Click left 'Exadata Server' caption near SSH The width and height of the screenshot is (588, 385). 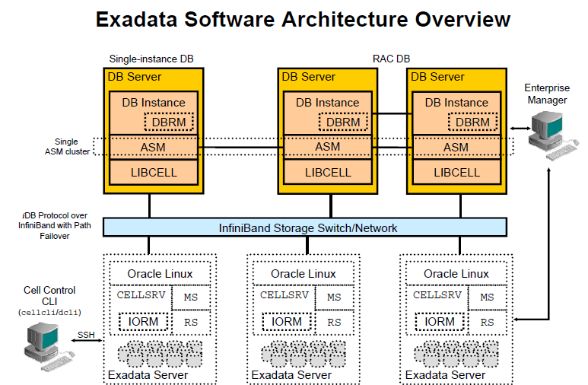point(148,375)
